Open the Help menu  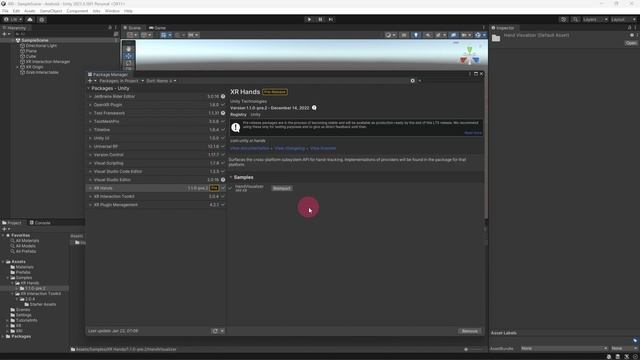(128, 11)
